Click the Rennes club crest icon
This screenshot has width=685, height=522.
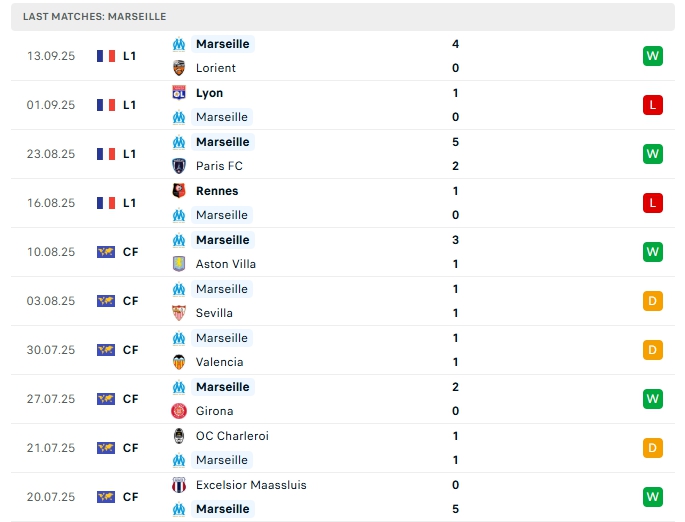179,191
